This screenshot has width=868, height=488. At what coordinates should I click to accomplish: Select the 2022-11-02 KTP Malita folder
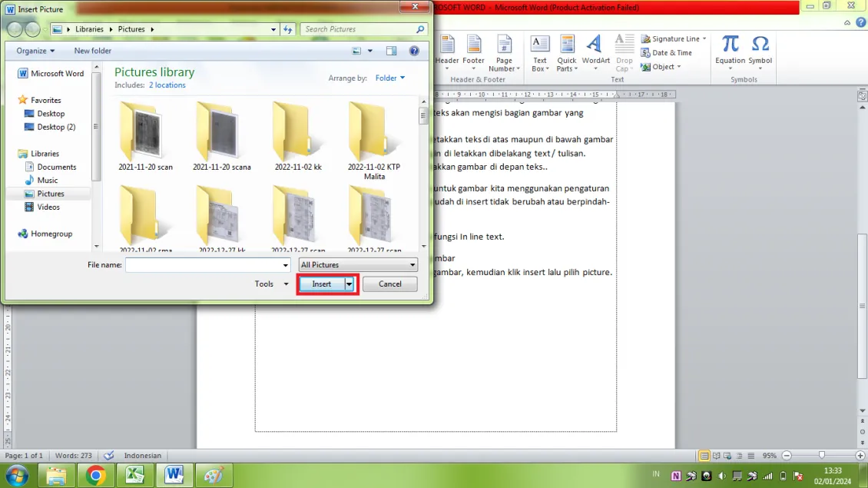pyautogui.click(x=374, y=141)
